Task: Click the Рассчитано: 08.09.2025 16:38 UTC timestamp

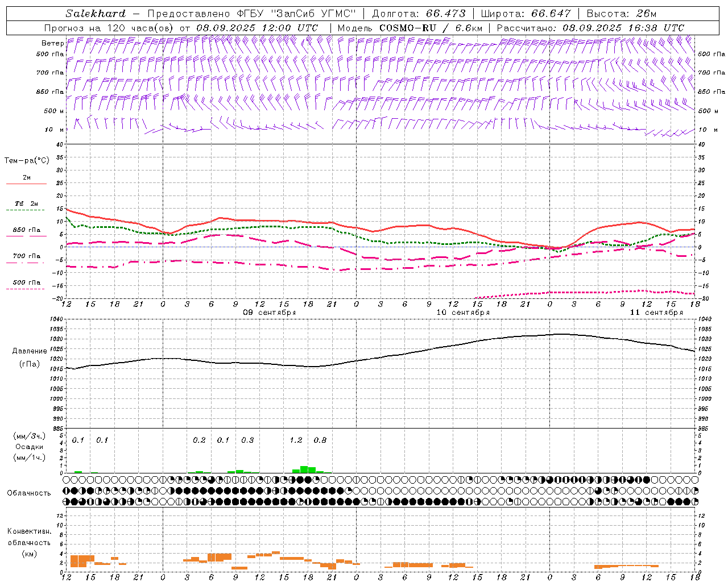Action: click(x=590, y=28)
